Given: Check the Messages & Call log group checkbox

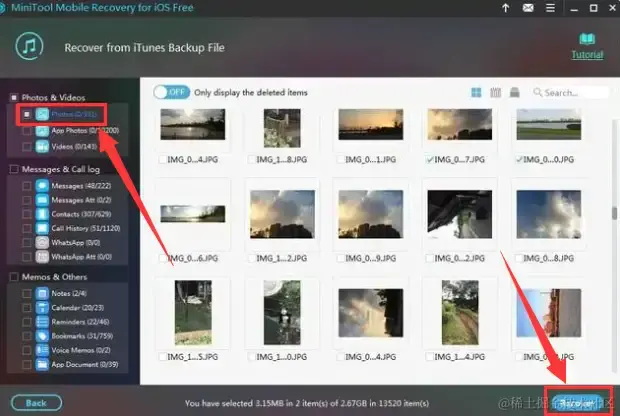Looking at the screenshot, I should point(14,169).
